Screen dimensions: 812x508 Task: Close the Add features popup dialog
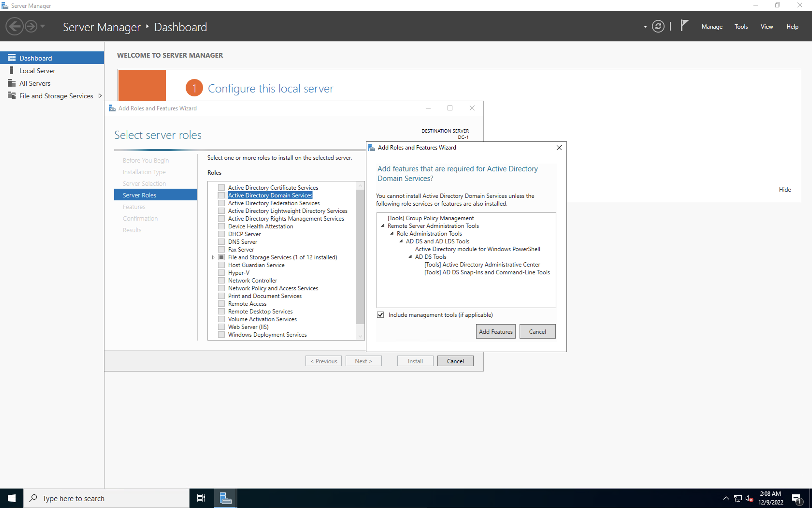point(559,148)
